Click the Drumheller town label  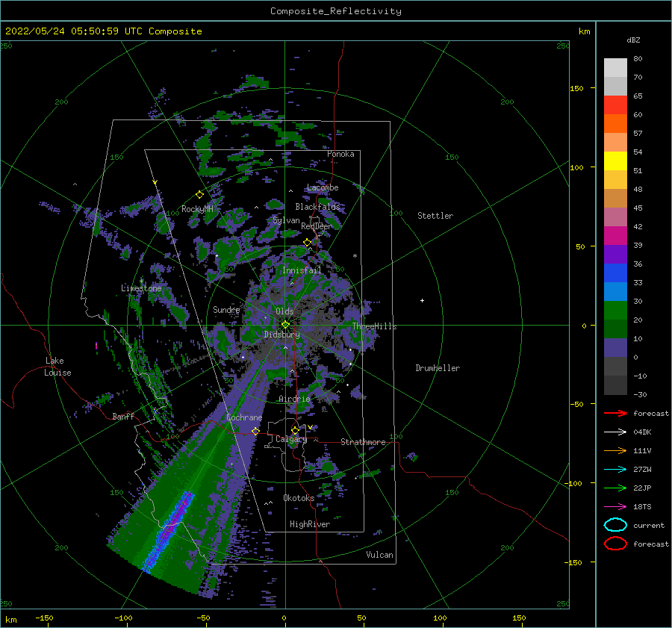click(438, 368)
